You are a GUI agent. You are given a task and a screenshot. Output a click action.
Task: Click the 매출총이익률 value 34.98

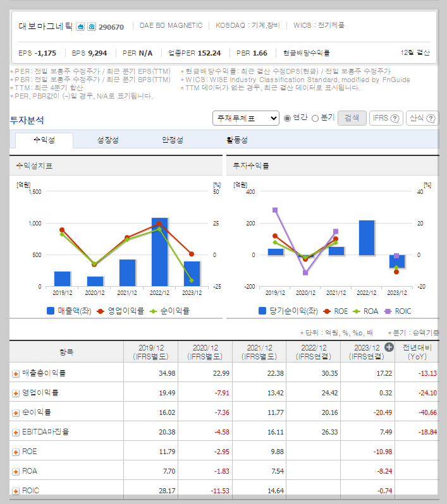[x=167, y=373]
